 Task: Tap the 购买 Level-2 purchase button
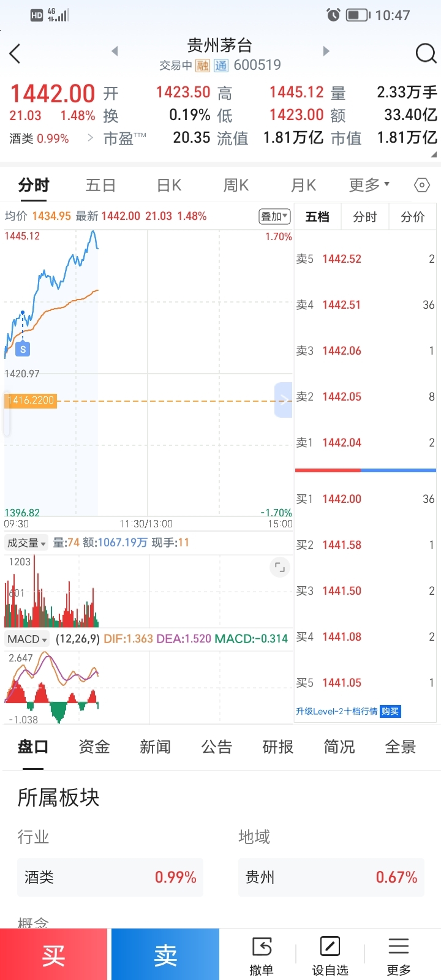[x=390, y=711]
